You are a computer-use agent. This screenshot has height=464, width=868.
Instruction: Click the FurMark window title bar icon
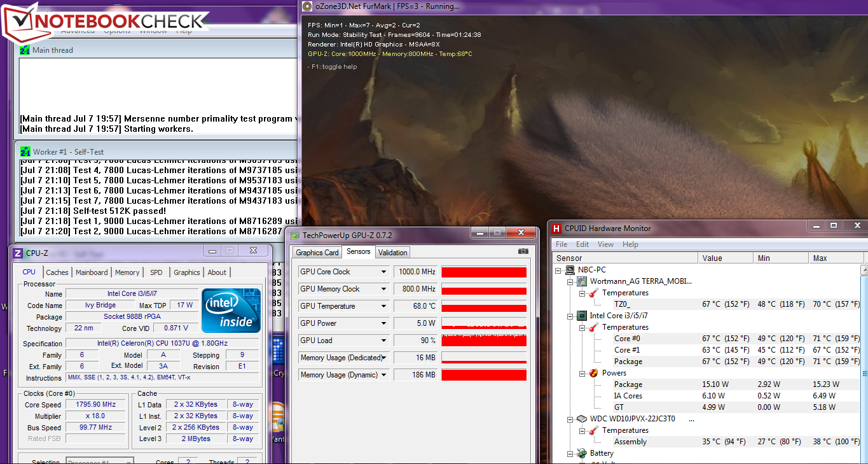308,6
